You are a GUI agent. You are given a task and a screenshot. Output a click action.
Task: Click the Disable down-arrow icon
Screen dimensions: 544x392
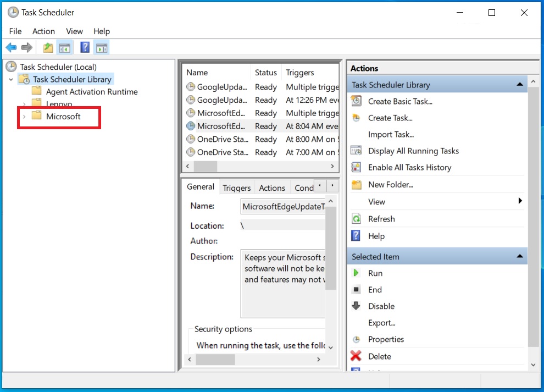pyautogui.click(x=356, y=306)
